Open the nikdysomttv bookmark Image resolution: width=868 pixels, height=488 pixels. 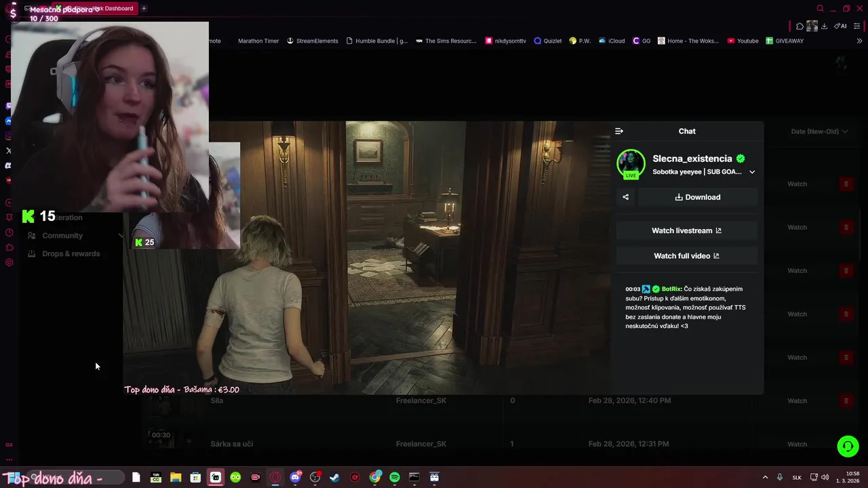[x=506, y=41]
